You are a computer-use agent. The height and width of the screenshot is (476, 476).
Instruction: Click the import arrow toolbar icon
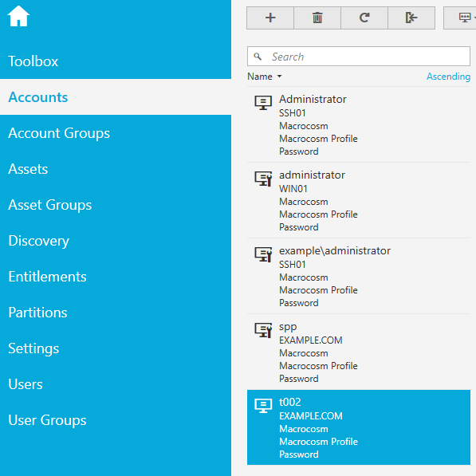pyautogui.click(x=411, y=18)
